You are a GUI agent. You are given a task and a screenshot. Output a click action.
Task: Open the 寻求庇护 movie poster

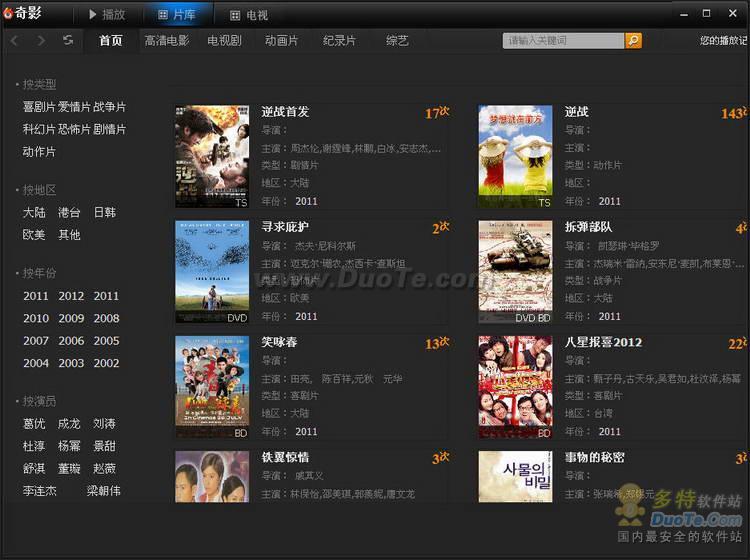(x=212, y=272)
